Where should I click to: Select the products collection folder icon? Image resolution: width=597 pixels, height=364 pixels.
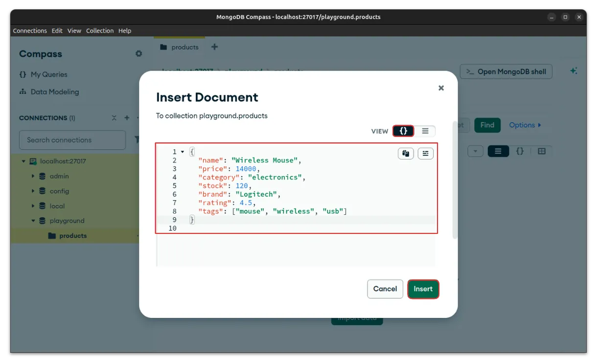click(x=52, y=236)
